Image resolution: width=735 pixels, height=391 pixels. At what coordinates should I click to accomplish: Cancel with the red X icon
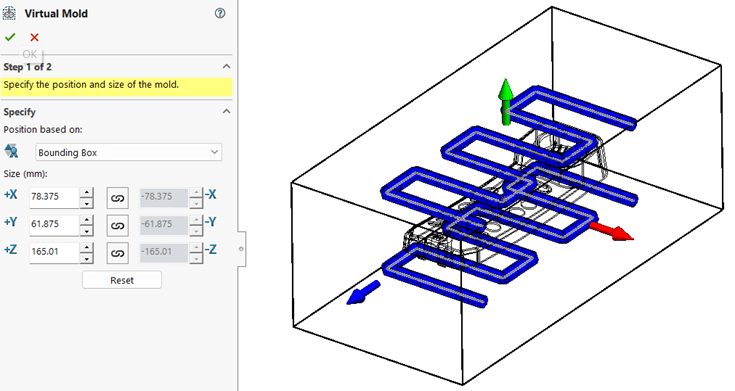tap(34, 37)
